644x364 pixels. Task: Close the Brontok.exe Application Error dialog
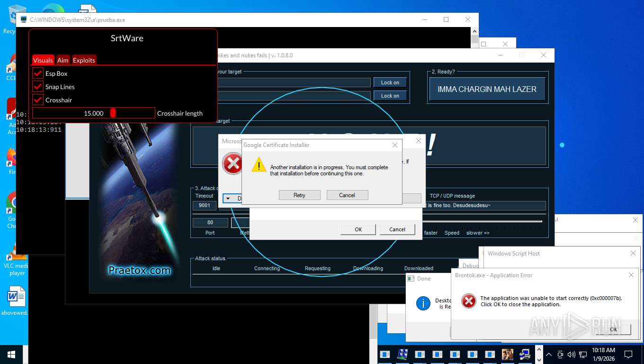pos(631,275)
